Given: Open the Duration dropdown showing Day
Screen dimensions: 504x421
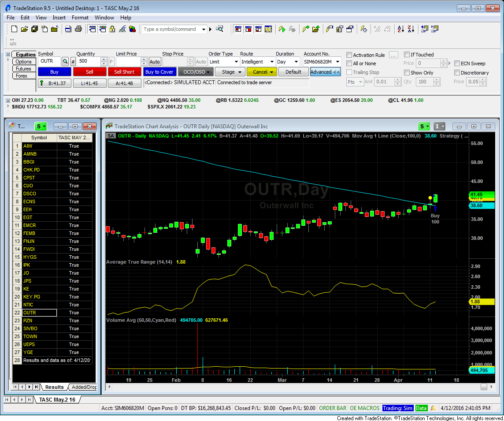Looking at the screenshot, I should 296,62.
